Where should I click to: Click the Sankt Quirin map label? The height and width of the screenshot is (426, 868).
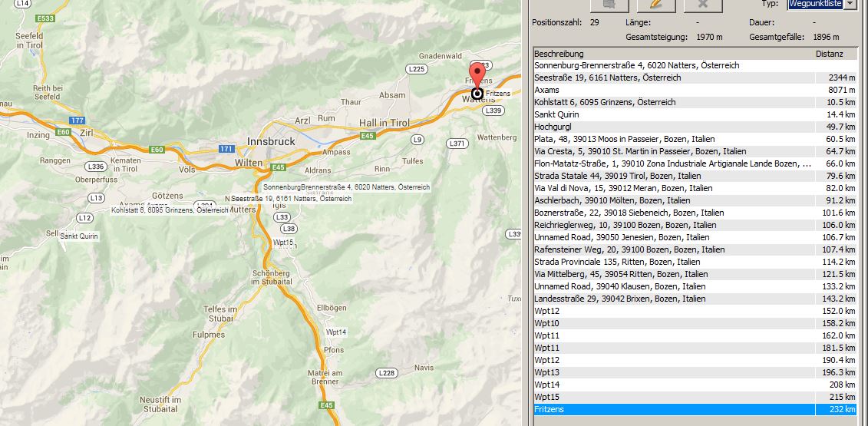tap(78, 236)
